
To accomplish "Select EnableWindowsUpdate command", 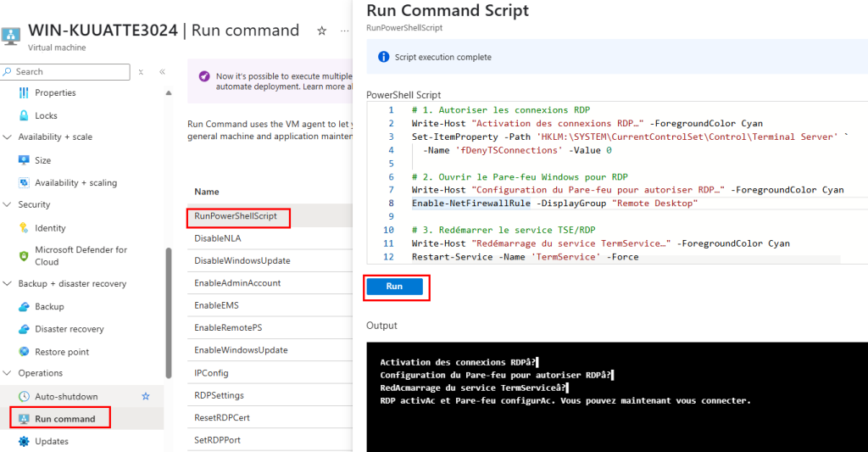I will tap(241, 350).
